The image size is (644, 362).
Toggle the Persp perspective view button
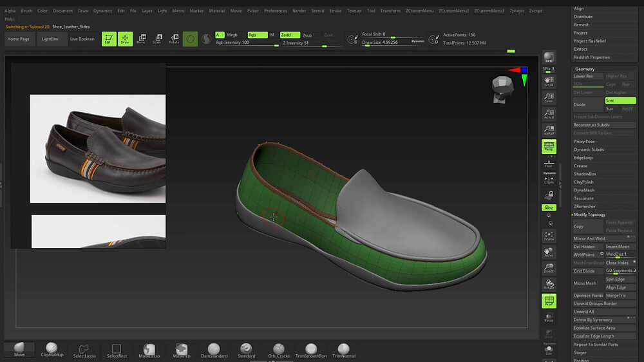click(x=549, y=146)
